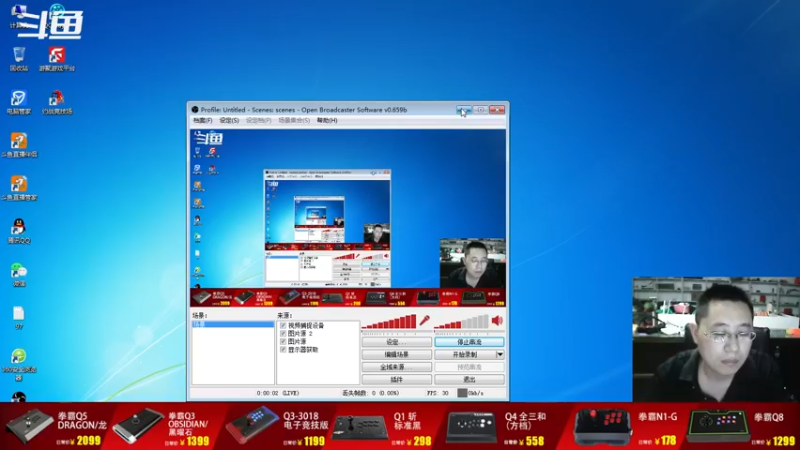Click the webcam overlay in OBS preview
800x450 pixels.
click(472, 263)
